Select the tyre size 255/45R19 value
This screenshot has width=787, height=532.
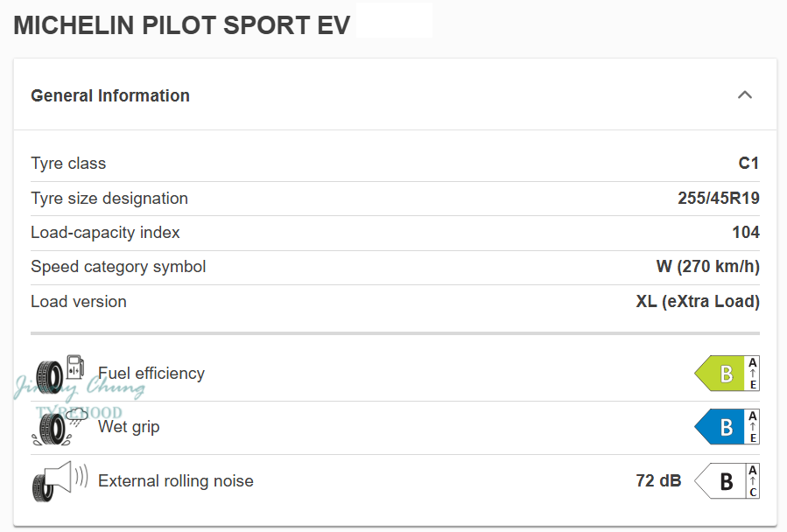point(718,199)
